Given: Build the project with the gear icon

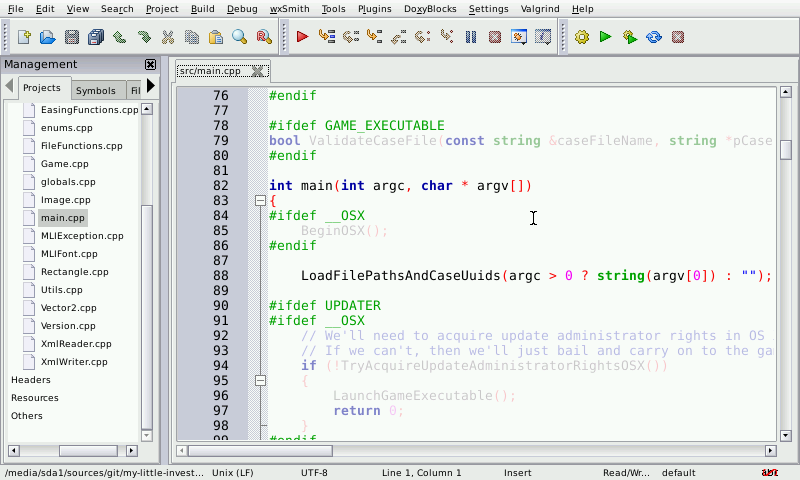Looking at the screenshot, I should (582, 37).
